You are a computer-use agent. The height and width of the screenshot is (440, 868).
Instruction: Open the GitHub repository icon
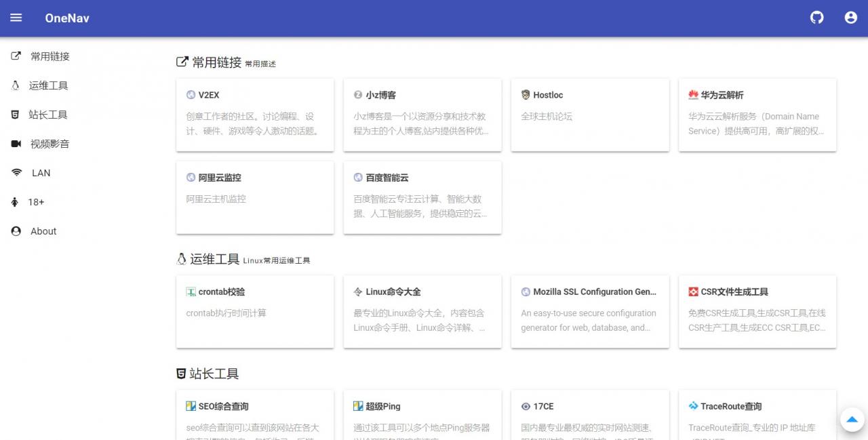[x=817, y=18]
